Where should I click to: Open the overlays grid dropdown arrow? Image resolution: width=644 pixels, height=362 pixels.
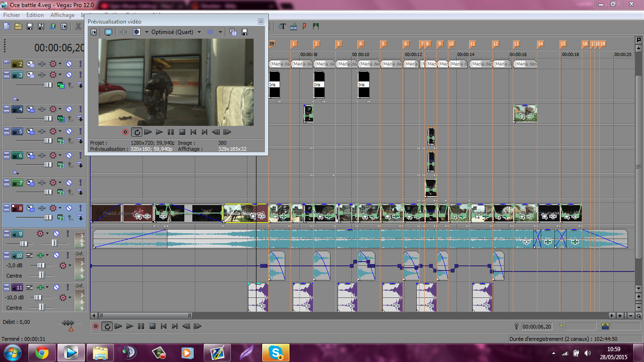[x=220, y=32]
